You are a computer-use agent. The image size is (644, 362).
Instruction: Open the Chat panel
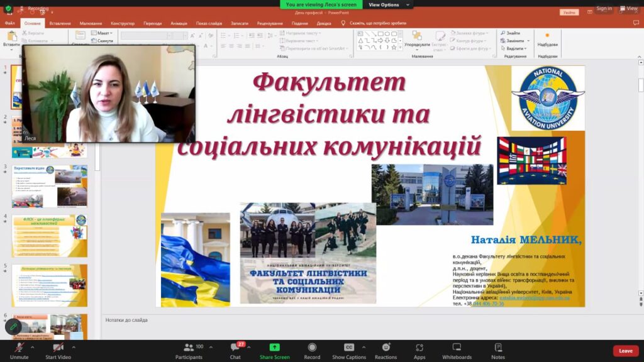235,348
